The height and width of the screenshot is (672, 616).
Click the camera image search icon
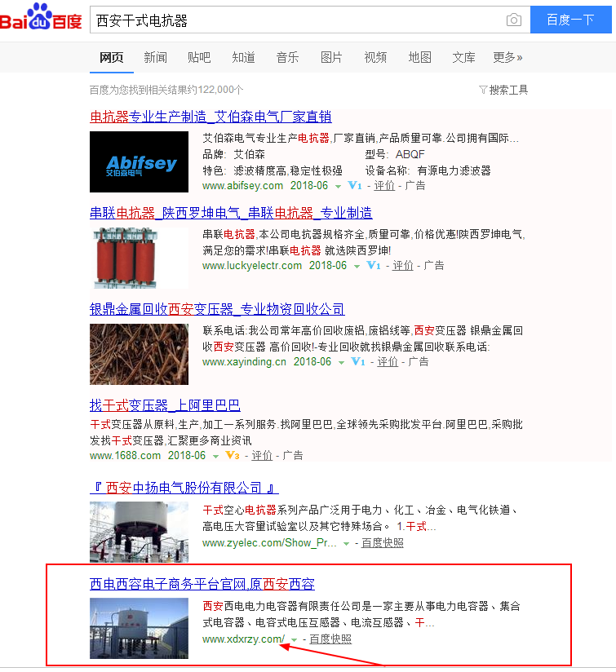(513, 20)
